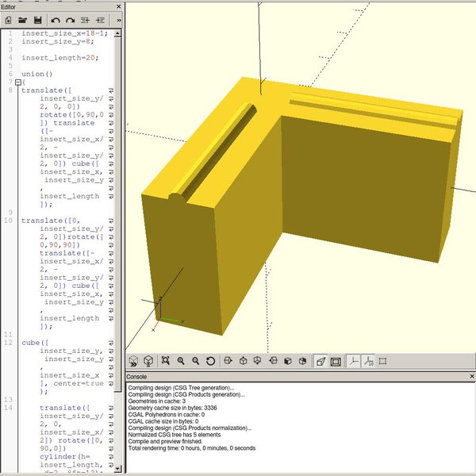Click 'translate([' on line 8

point(47,90)
